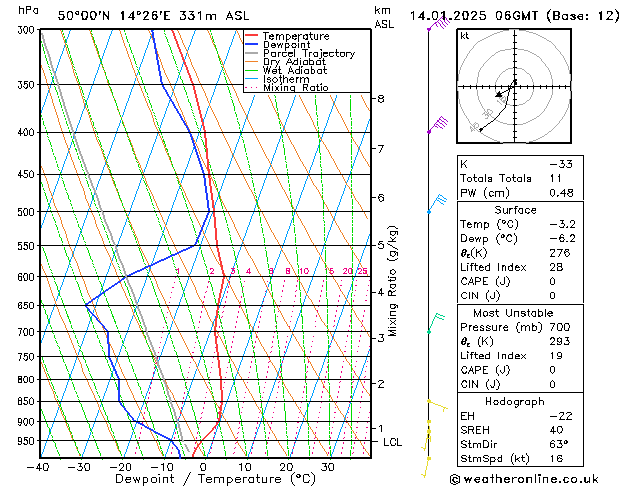Click the Hodograph section heading in table
The image size is (629, 486).
pos(515,401)
